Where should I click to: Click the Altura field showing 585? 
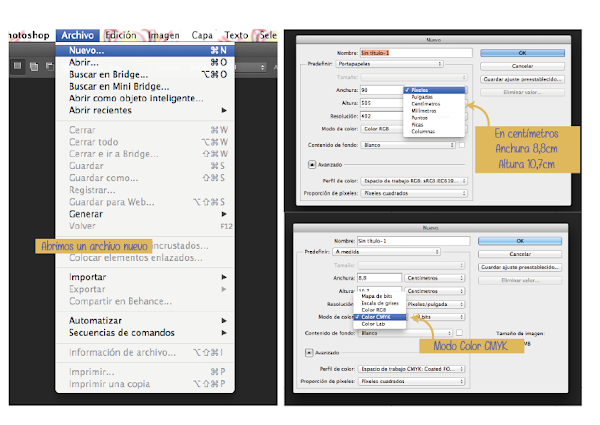click(x=382, y=103)
